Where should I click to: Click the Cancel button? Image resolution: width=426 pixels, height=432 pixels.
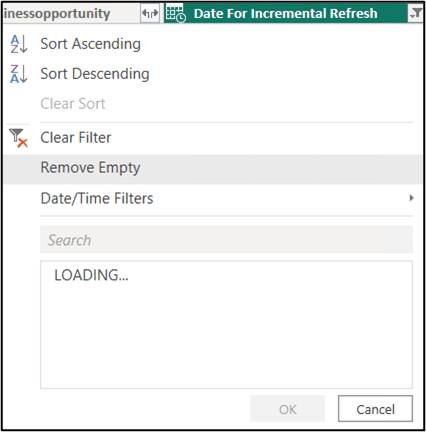click(375, 409)
